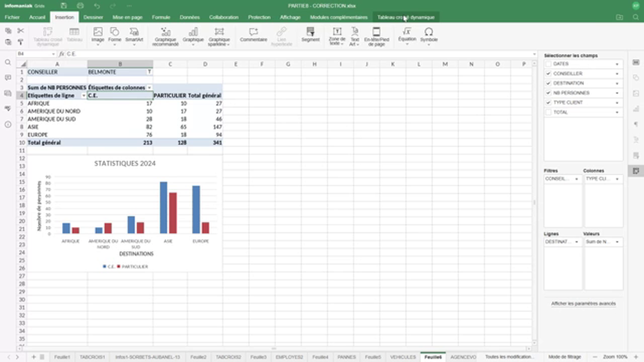This screenshot has width=644, height=362.
Task: Click the Zone de texte tool
Action: point(337,37)
